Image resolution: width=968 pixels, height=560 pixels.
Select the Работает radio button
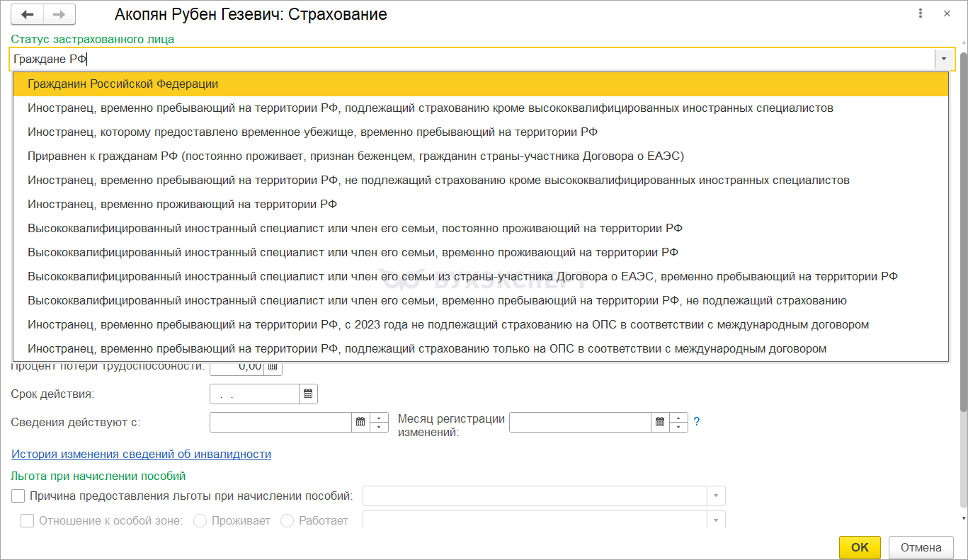pyautogui.click(x=287, y=520)
